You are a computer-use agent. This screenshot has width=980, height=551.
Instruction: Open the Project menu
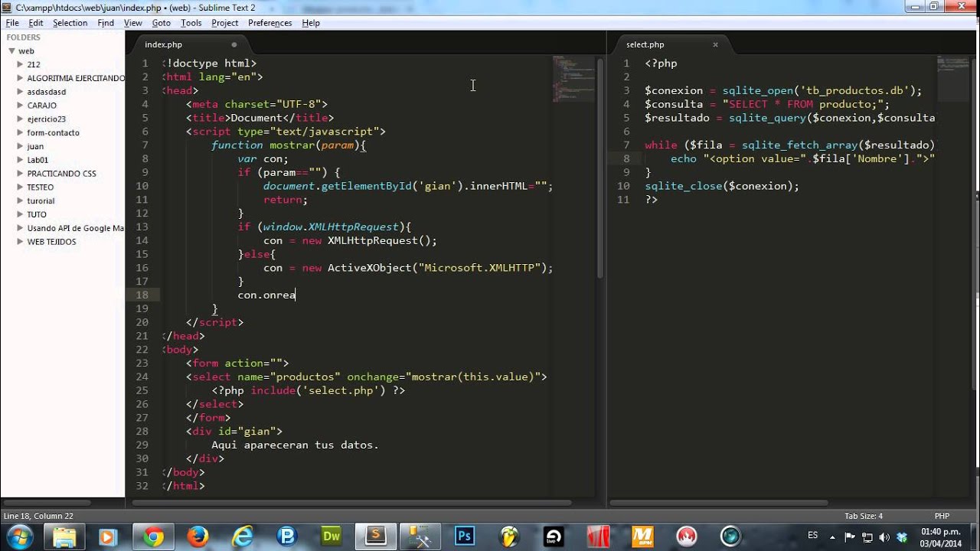(x=224, y=23)
